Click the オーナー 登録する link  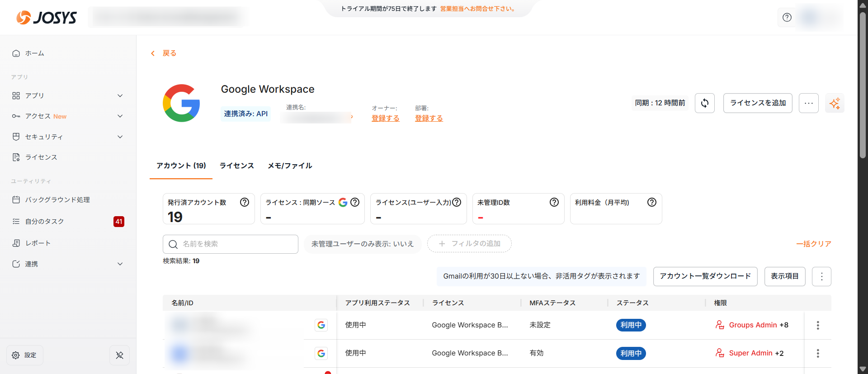(x=385, y=118)
